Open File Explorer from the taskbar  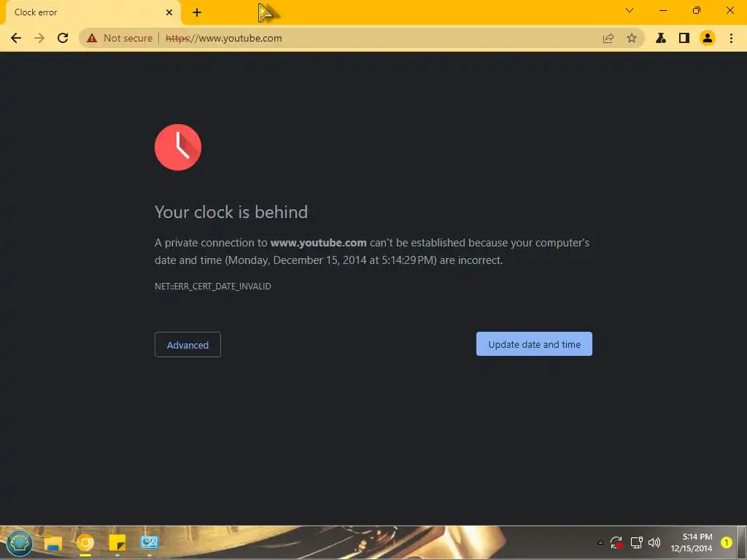pyautogui.click(x=53, y=542)
